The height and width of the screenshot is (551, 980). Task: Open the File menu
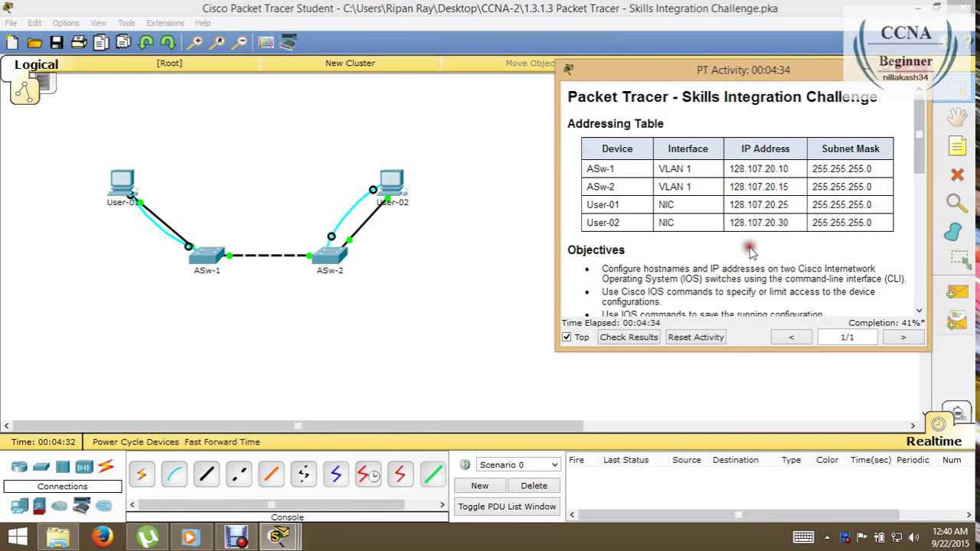(x=11, y=23)
